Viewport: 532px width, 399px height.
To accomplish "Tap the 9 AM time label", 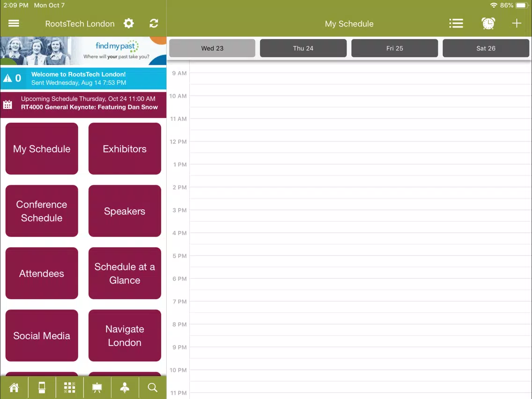I will point(179,73).
